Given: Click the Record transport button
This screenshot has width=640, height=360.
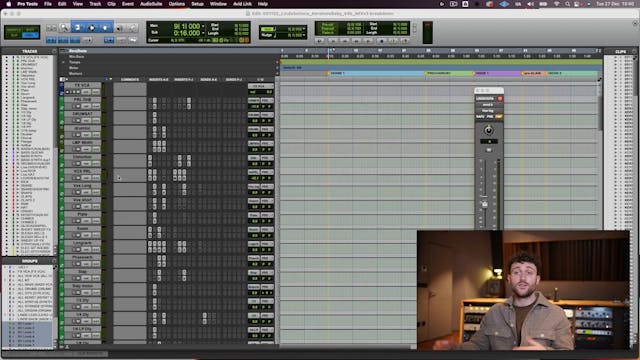Looking at the screenshot, I should 405,41.
